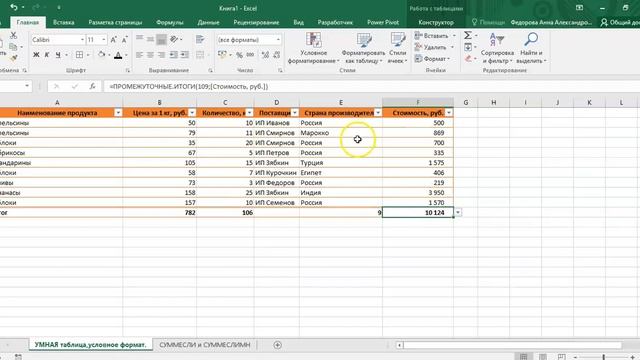Open filter for Цена за 1 кг column
640x360 pixels.
click(192, 113)
